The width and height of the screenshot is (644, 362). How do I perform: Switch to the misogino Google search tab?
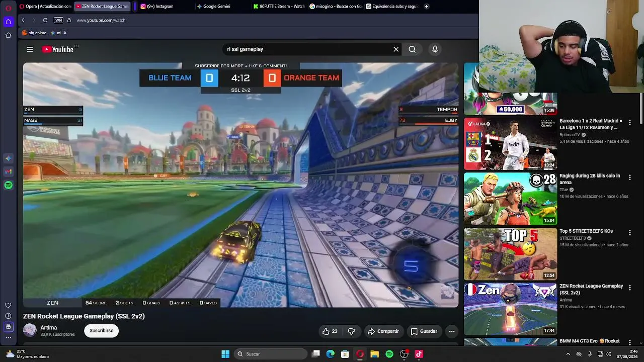[336, 7]
